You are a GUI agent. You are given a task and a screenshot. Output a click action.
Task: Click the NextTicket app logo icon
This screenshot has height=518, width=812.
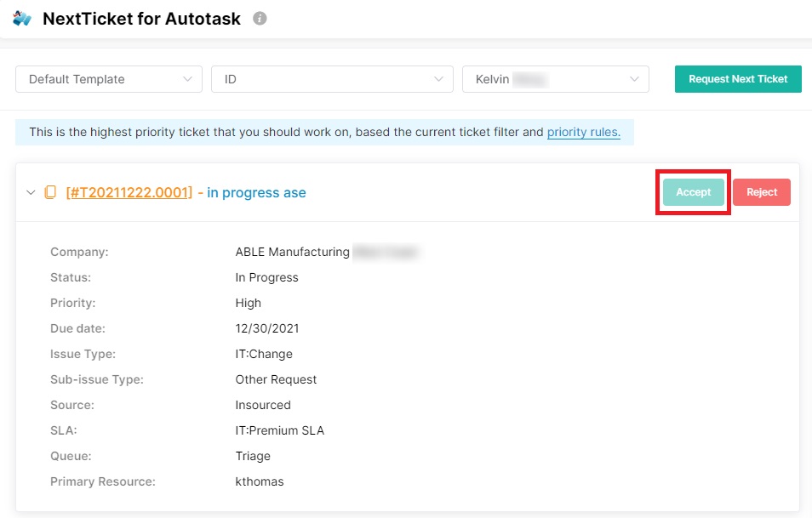pos(22,18)
